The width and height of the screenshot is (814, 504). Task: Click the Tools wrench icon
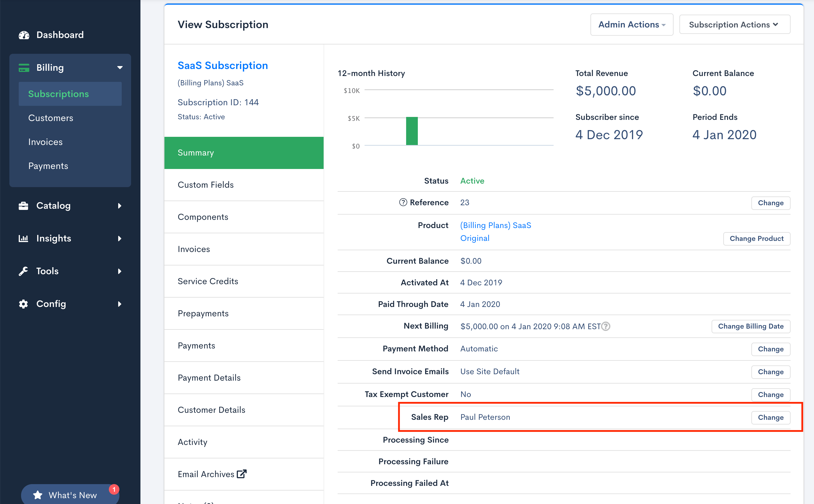click(x=23, y=271)
